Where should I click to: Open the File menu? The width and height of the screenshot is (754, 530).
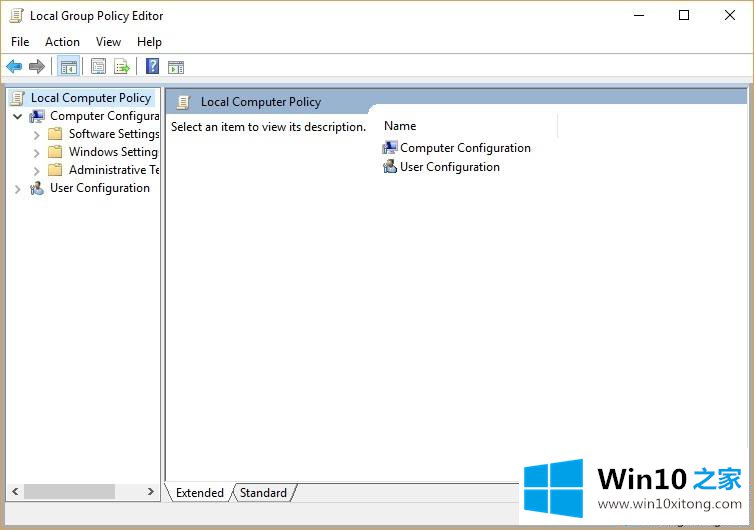20,42
